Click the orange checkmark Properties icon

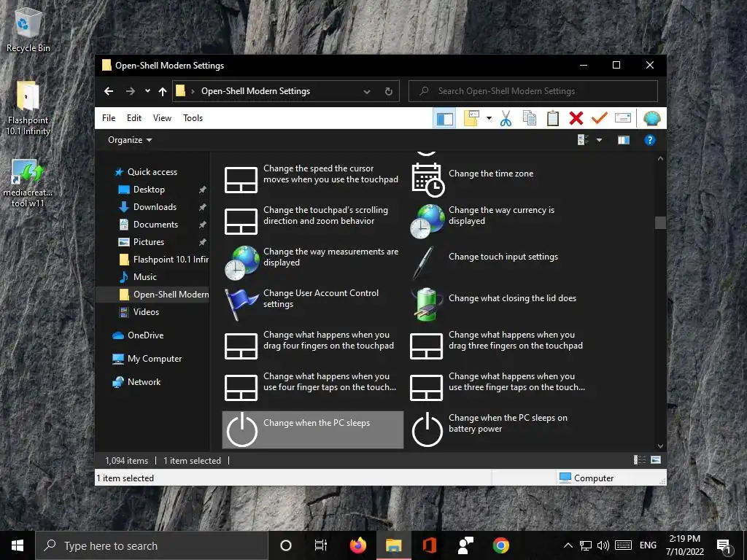(x=600, y=117)
